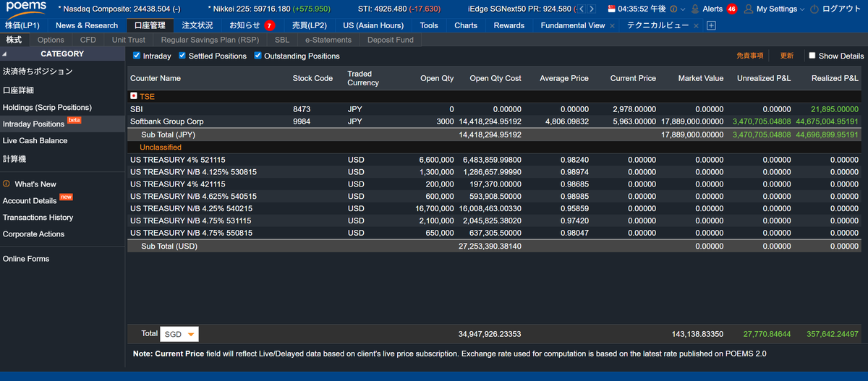Viewport: 868px width, 381px height.
Task: Click the 更新 refresh link
Action: tap(786, 56)
